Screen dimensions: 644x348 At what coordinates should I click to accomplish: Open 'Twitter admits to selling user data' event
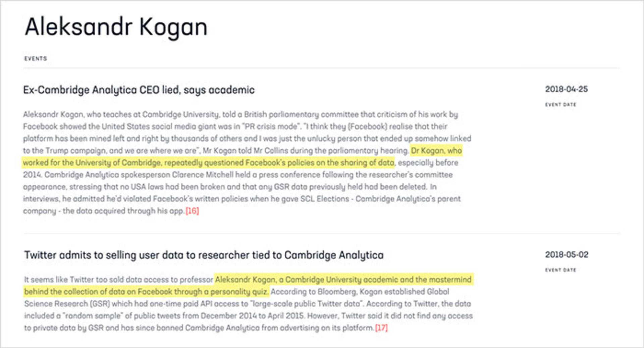click(204, 255)
